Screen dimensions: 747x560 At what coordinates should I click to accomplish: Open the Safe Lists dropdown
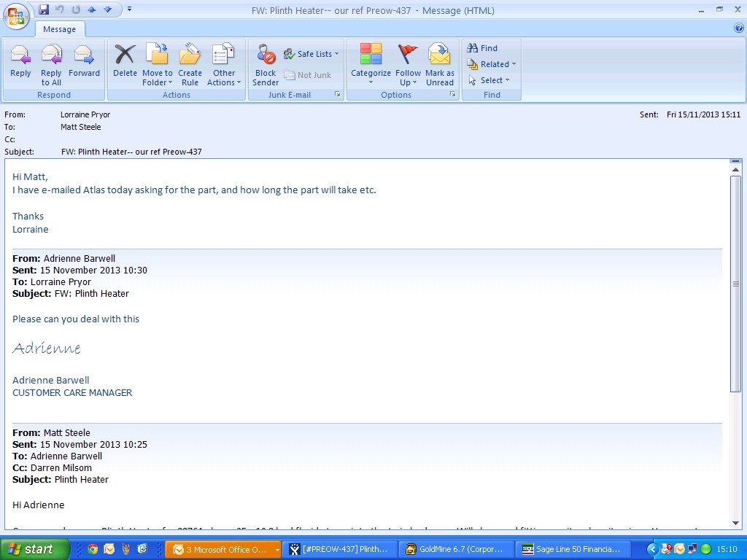pos(311,54)
